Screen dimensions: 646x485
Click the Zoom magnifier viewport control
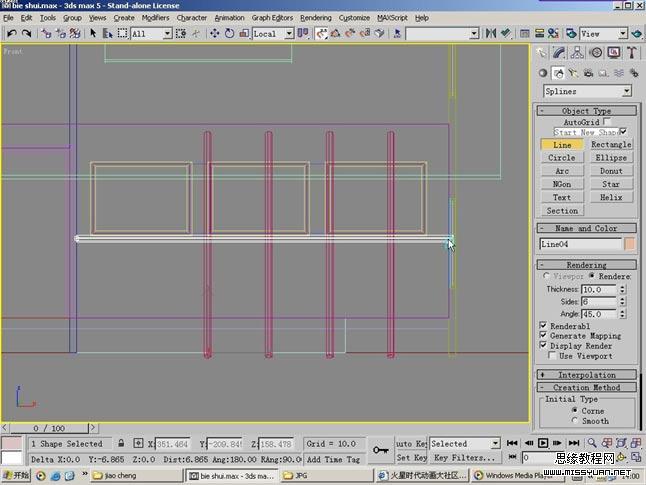click(592, 443)
